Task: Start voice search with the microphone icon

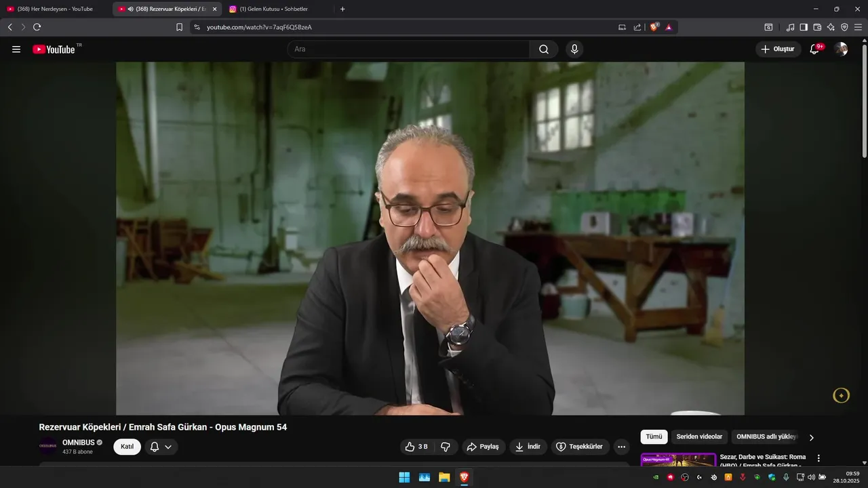Action: click(x=574, y=49)
